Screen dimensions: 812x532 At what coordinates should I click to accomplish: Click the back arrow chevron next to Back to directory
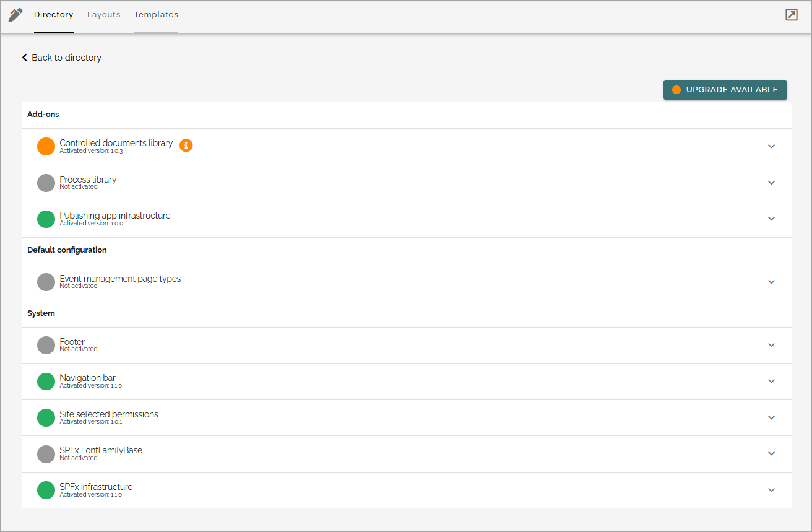25,58
